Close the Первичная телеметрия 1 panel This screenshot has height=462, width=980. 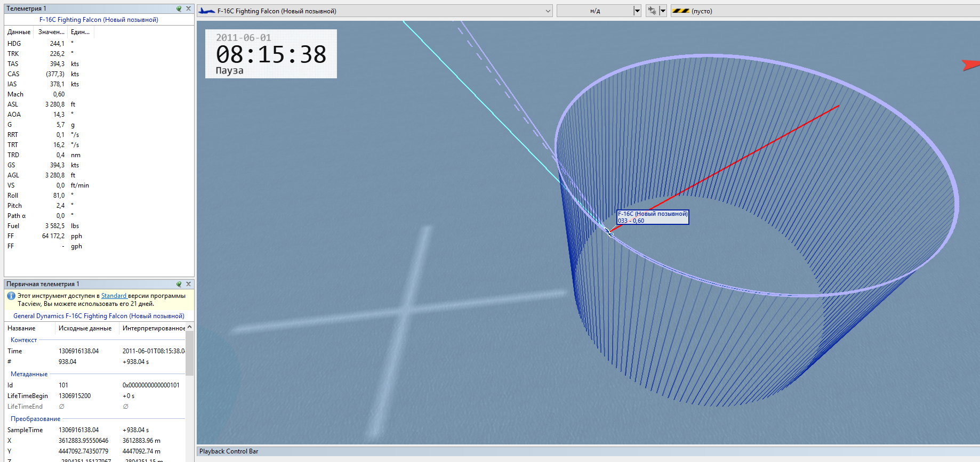tap(188, 284)
